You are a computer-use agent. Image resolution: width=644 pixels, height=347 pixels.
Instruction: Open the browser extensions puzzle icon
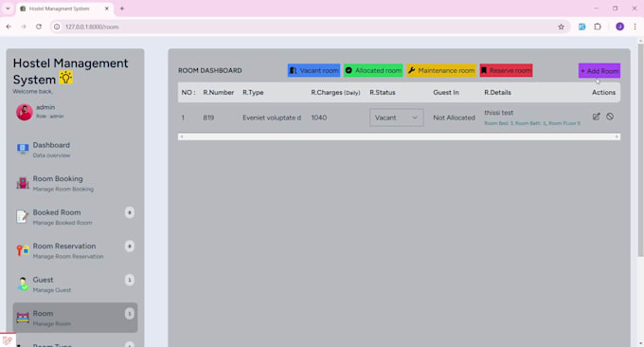(x=598, y=27)
